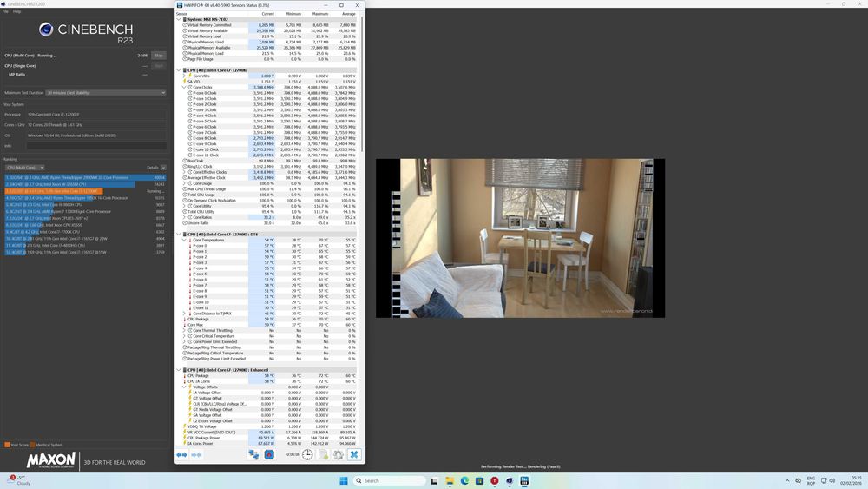This screenshot has height=489, width=868.
Task: Click HWiNFO fan control icon
Action: (x=269, y=454)
